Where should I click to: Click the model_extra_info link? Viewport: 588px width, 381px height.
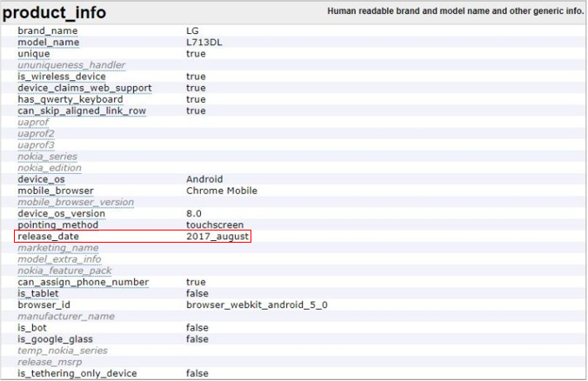tap(59, 259)
